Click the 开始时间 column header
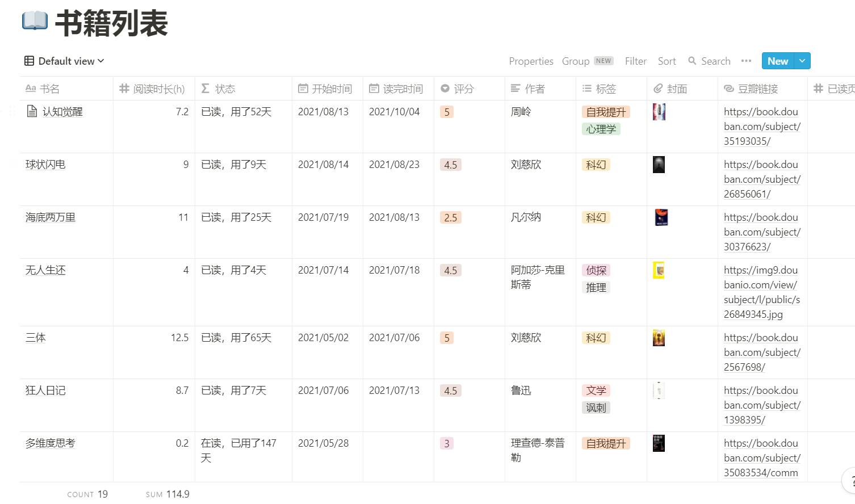 click(x=328, y=89)
